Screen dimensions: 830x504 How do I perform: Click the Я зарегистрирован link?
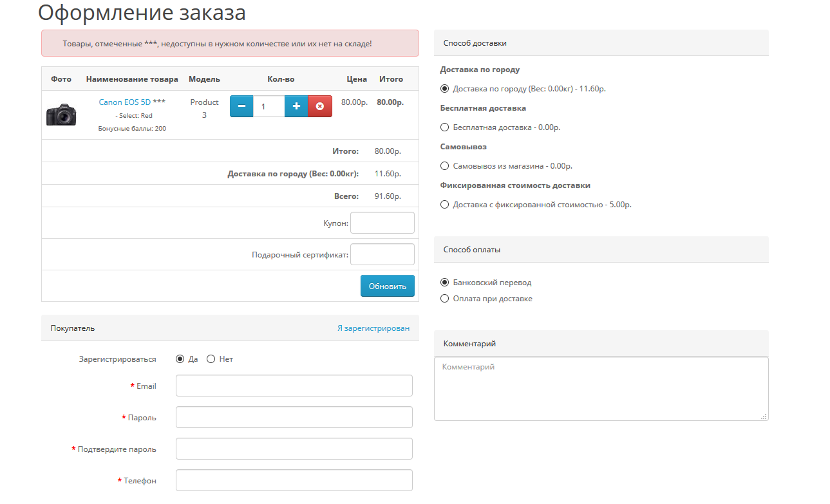373,328
